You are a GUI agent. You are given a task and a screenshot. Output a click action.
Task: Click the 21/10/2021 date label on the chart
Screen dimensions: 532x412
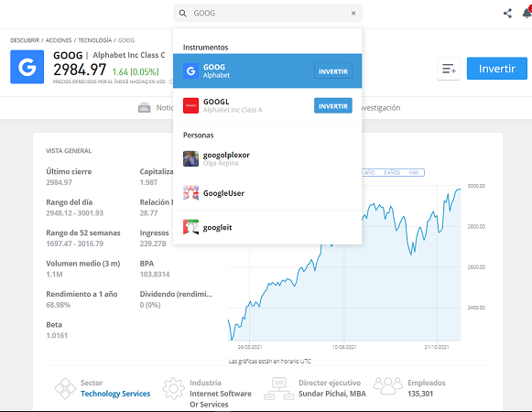(x=437, y=347)
